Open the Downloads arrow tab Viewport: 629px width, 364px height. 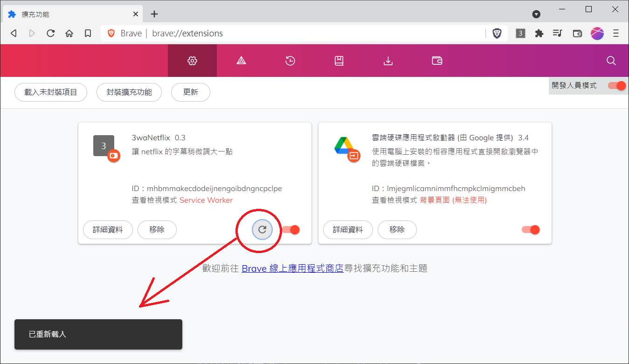pyautogui.click(x=388, y=61)
